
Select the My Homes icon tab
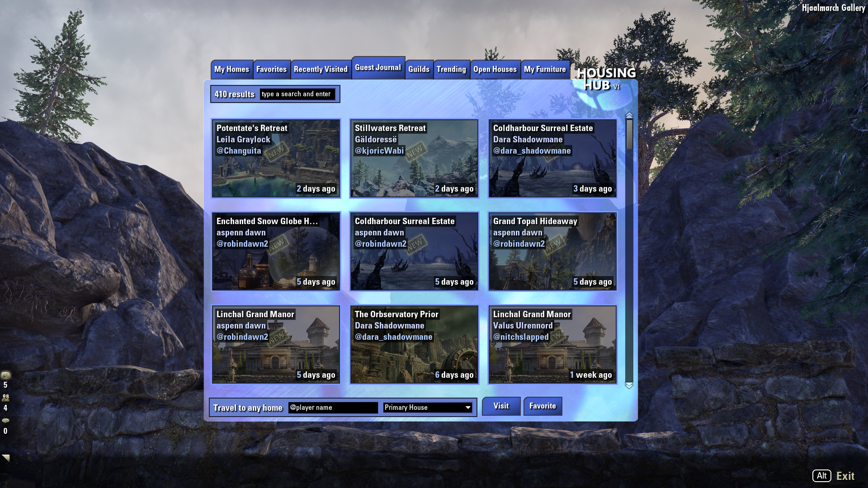[231, 69]
